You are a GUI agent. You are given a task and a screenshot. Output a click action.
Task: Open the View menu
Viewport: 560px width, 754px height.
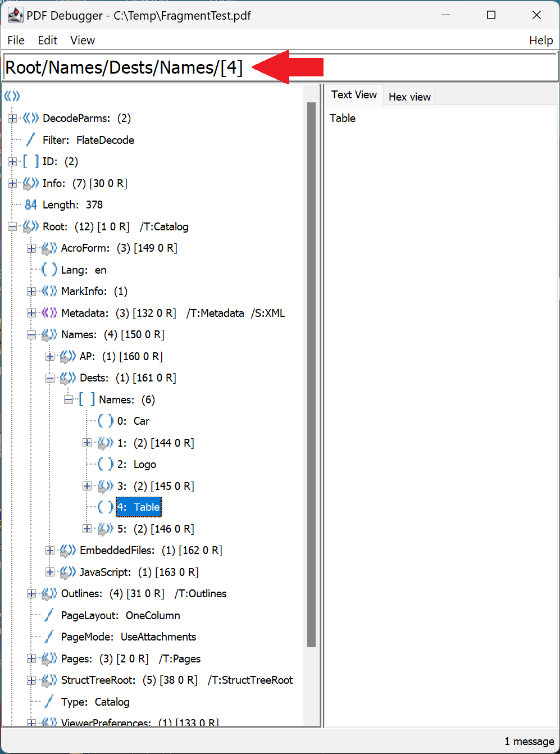(82, 40)
